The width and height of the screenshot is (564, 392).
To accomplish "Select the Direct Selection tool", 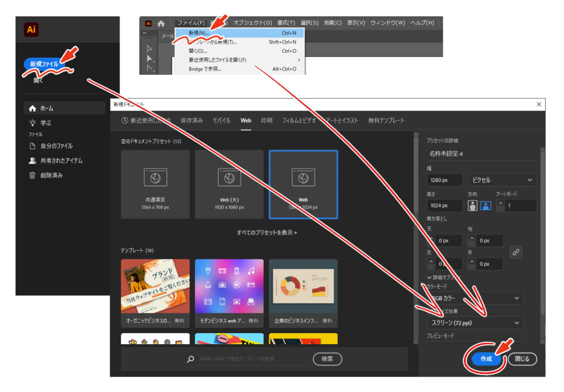I will (150, 58).
